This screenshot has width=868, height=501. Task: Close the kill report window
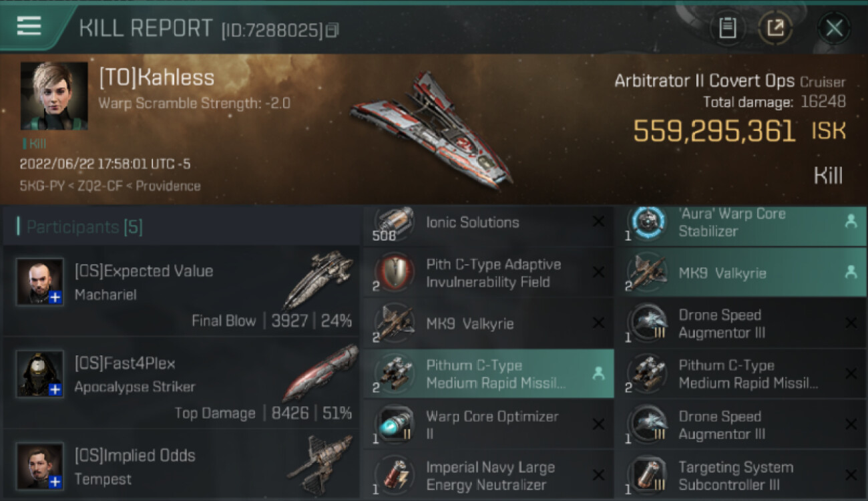(834, 28)
